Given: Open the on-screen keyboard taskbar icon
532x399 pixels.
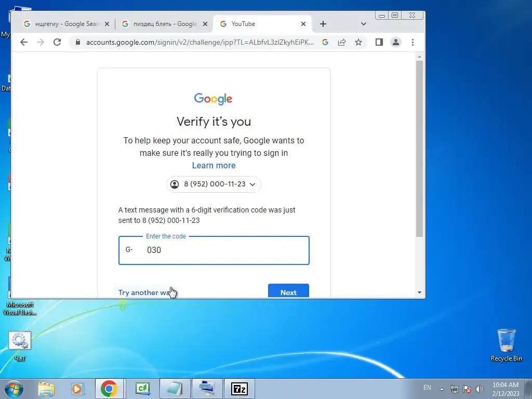Looking at the screenshot, I should pyautogui.click(x=207, y=389).
